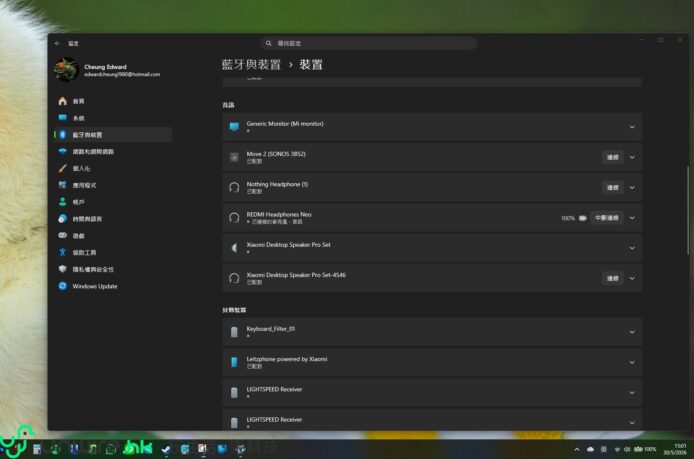
Task: Click the headset icon of REDMI Headphones Neo
Action: 234,218
